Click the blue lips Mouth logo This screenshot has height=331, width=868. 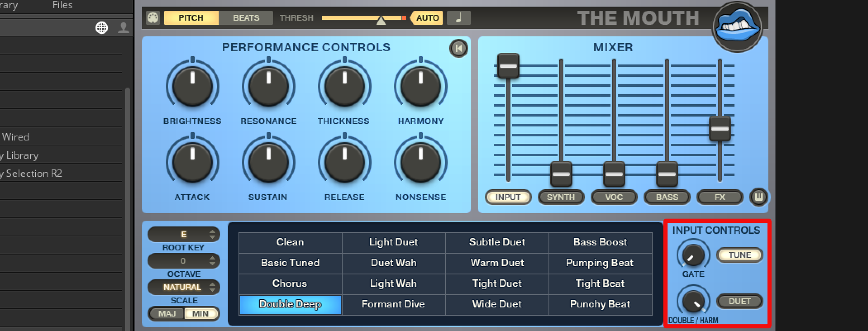[737, 26]
